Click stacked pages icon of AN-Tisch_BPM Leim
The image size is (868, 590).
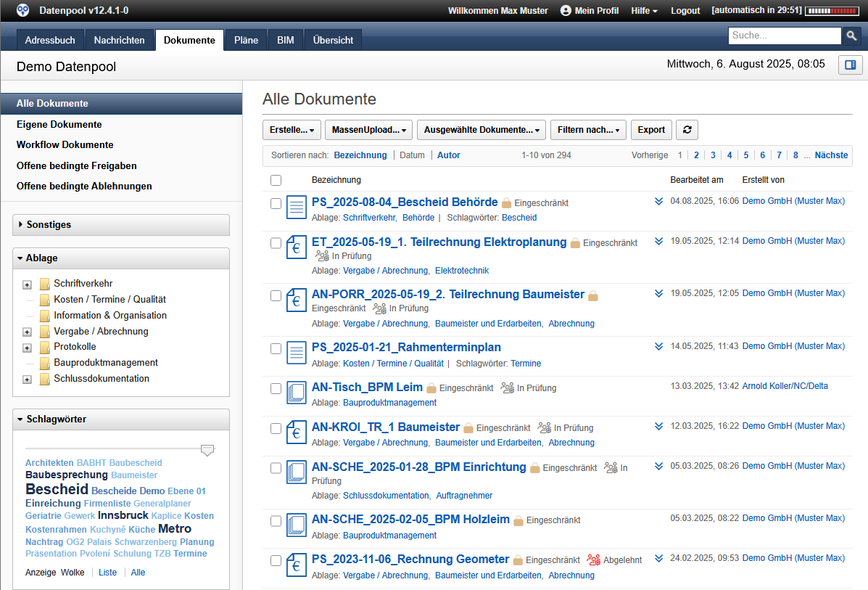tap(297, 393)
